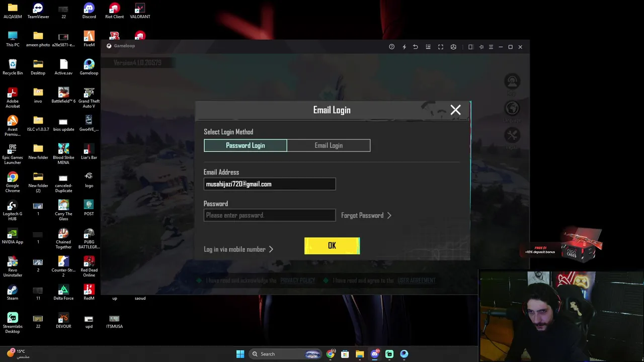Select the Recycle Bin icon
Screen dimensions: 644x362
(13, 67)
